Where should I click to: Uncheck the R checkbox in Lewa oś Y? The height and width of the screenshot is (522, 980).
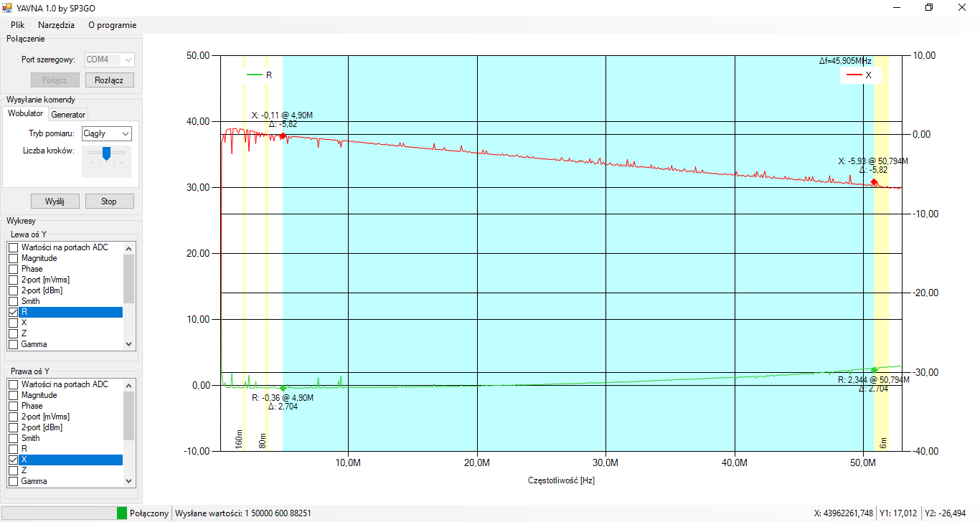13,313
